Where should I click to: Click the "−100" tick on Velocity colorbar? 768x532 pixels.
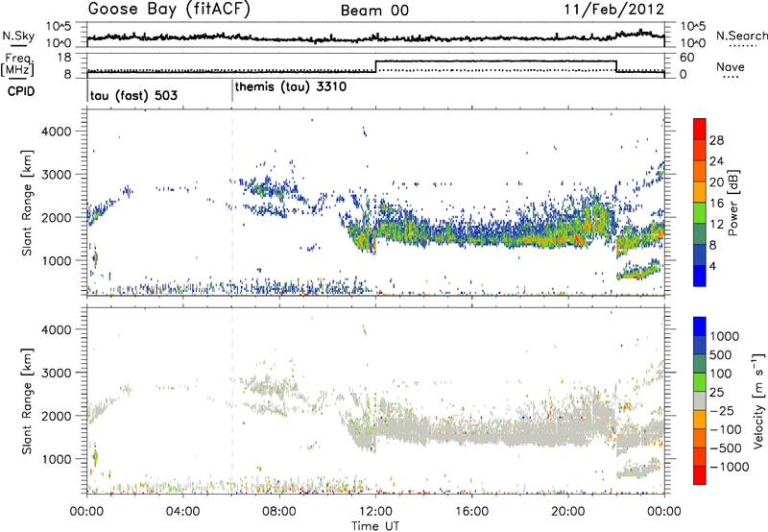(x=726, y=429)
